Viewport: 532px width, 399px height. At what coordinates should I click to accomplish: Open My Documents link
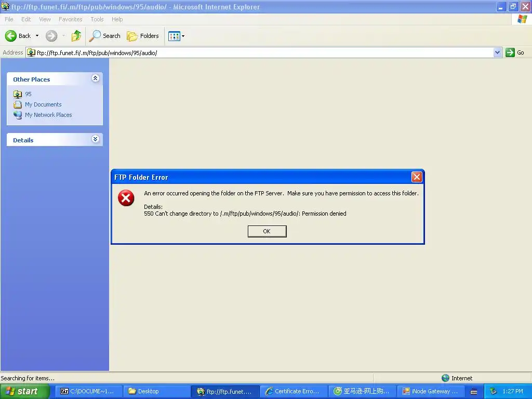[x=43, y=104]
